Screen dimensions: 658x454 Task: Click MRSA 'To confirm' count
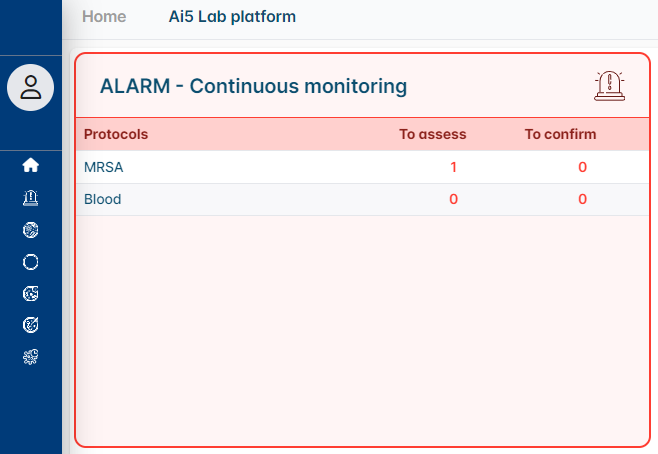pyautogui.click(x=582, y=167)
